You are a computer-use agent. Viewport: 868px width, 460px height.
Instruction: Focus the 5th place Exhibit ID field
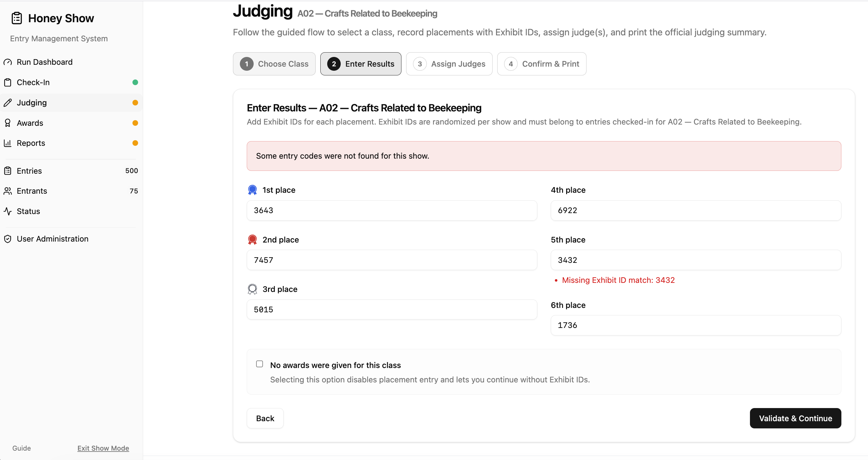[696, 260]
